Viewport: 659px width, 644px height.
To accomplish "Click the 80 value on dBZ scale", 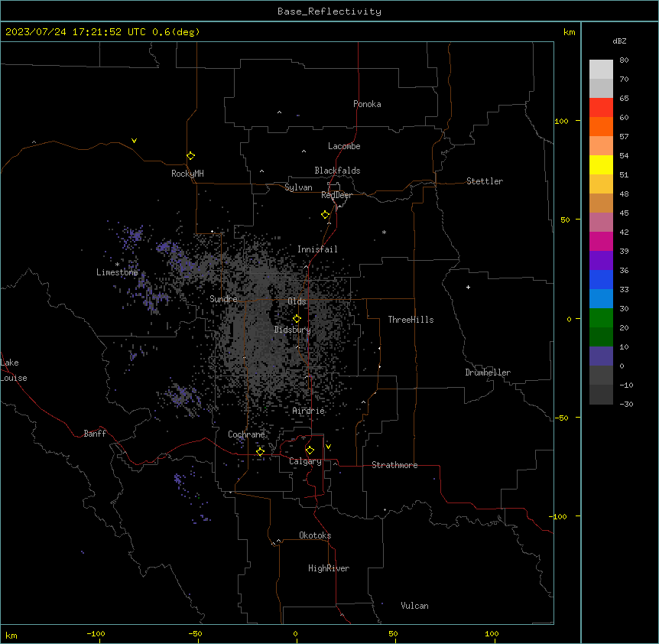I will 624,60.
